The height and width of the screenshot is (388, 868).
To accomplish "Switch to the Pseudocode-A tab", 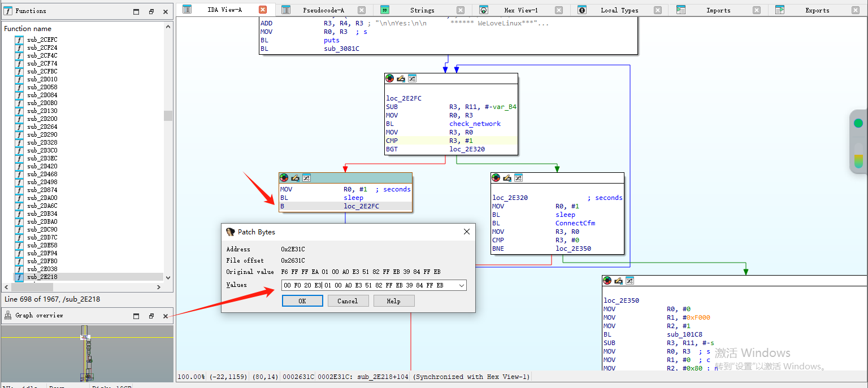I will tap(323, 10).
